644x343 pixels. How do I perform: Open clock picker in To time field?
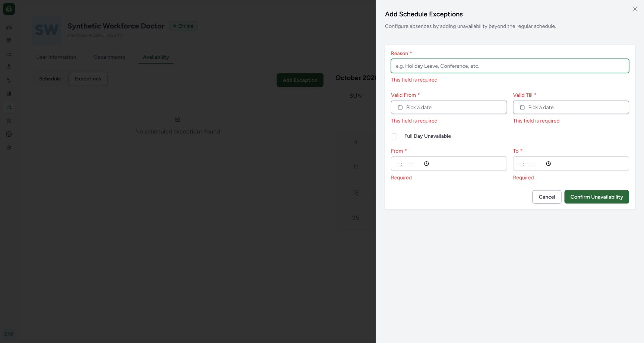pos(548,163)
